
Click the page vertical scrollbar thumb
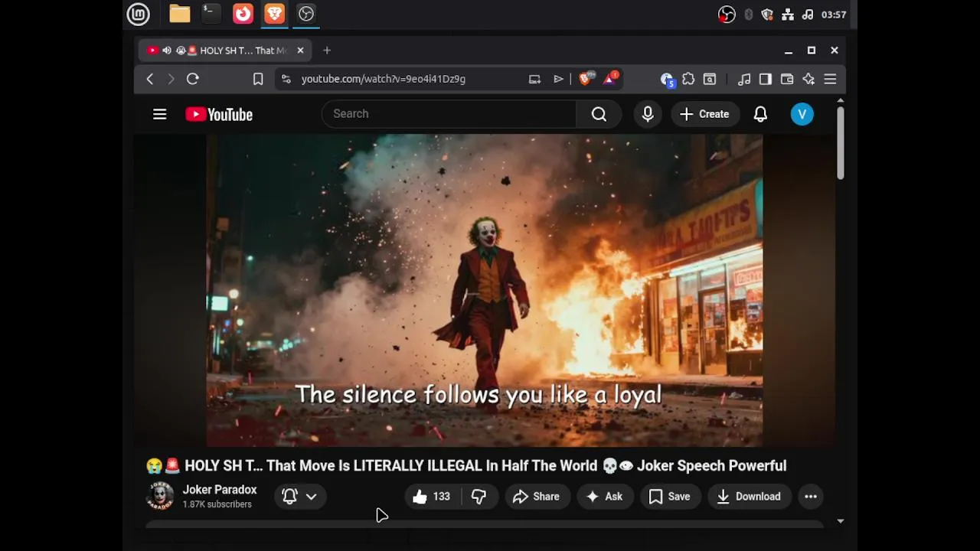pyautogui.click(x=840, y=142)
